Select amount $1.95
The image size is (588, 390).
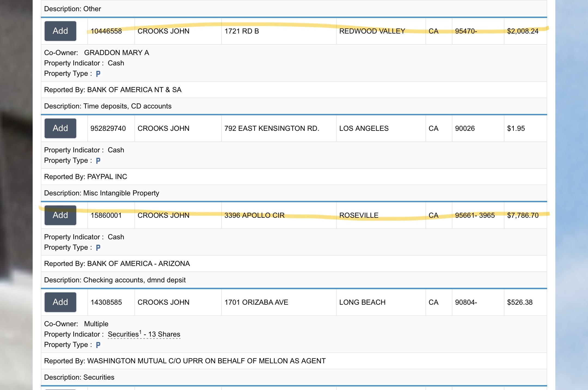[x=516, y=129]
